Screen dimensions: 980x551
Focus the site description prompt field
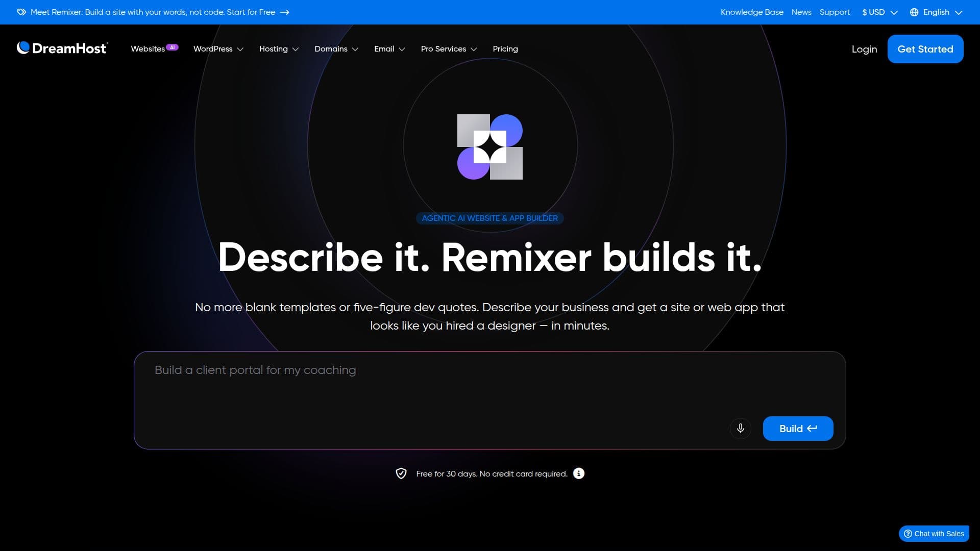tap(489, 400)
